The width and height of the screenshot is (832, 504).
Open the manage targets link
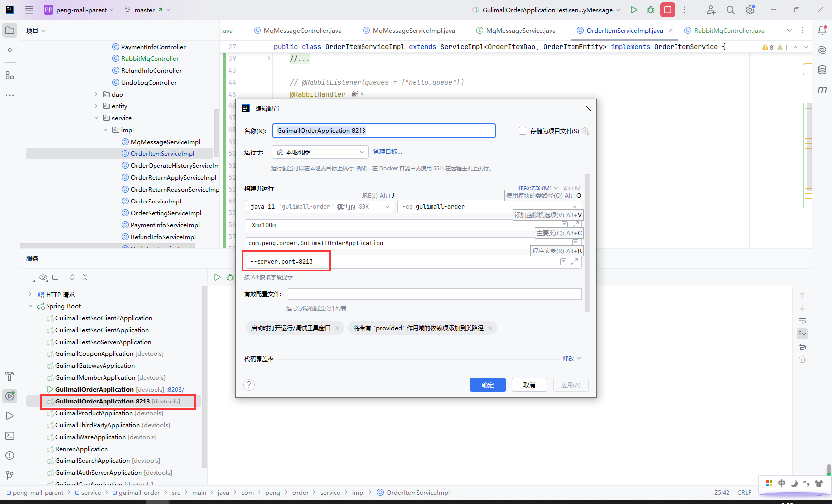click(388, 152)
